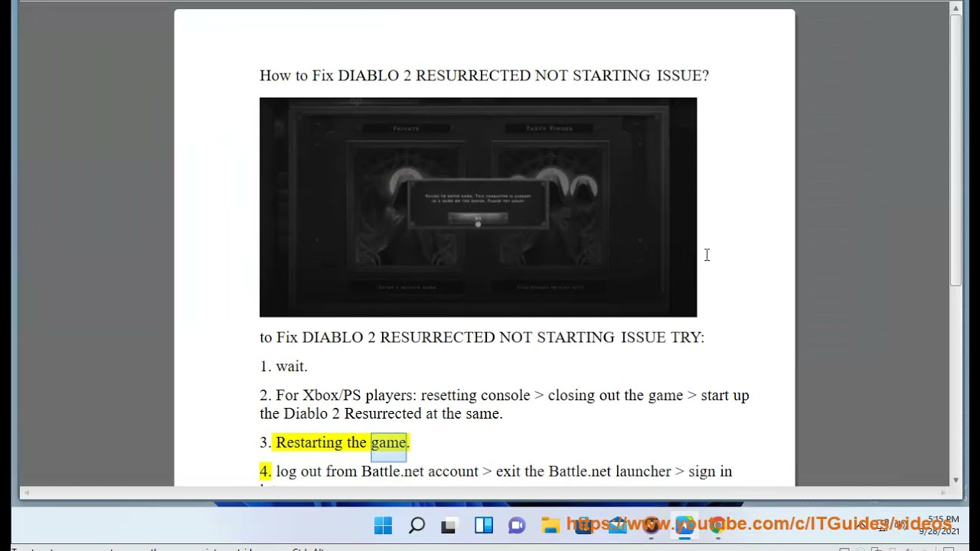The image size is (980, 551).
Task: Click the vertical scrollbar up arrow
Action: click(x=955, y=8)
